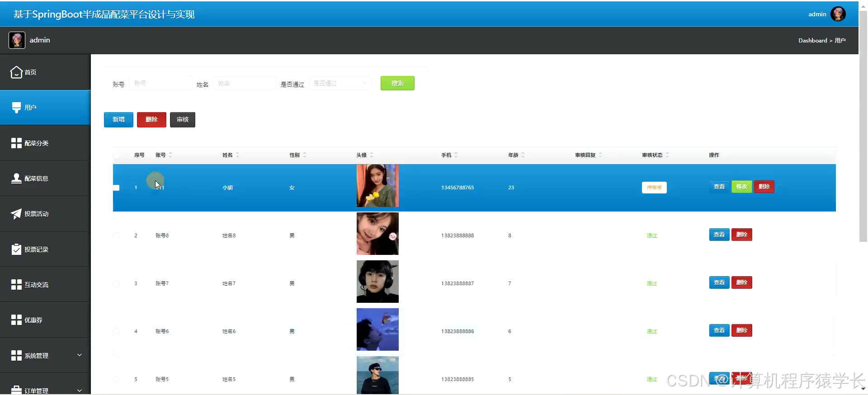Click 删除 for user 小胡
The width and height of the screenshot is (868, 395).
tap(764, 187)
